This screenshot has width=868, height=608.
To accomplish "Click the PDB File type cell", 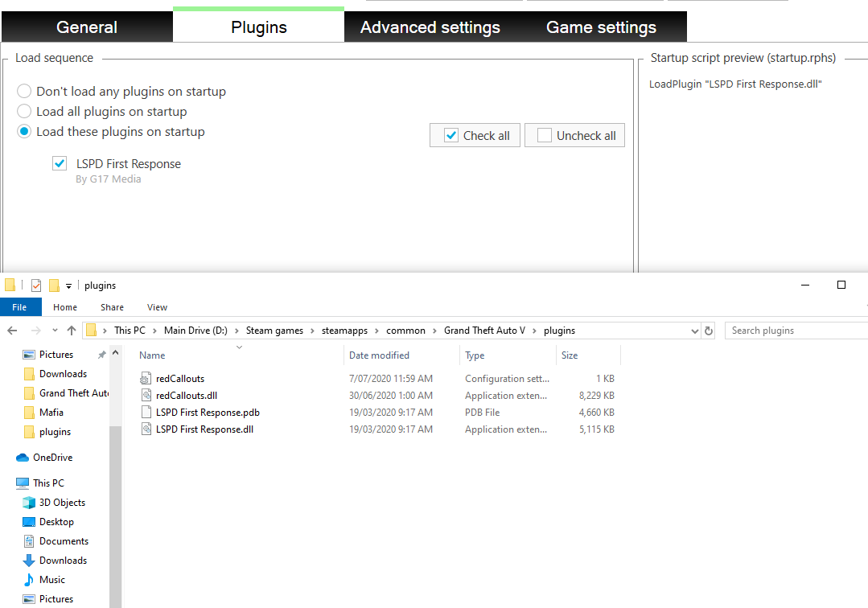I will (482, 412).
